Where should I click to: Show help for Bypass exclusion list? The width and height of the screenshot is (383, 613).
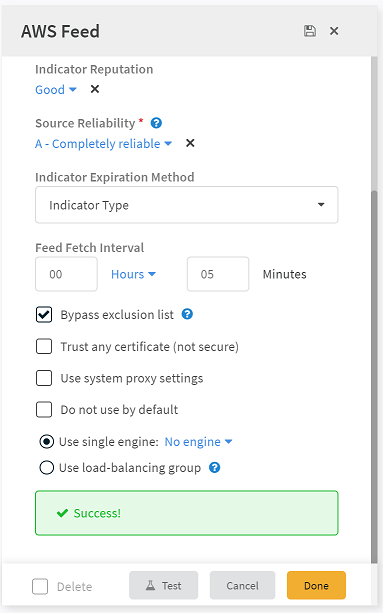[x=187, y=314]
